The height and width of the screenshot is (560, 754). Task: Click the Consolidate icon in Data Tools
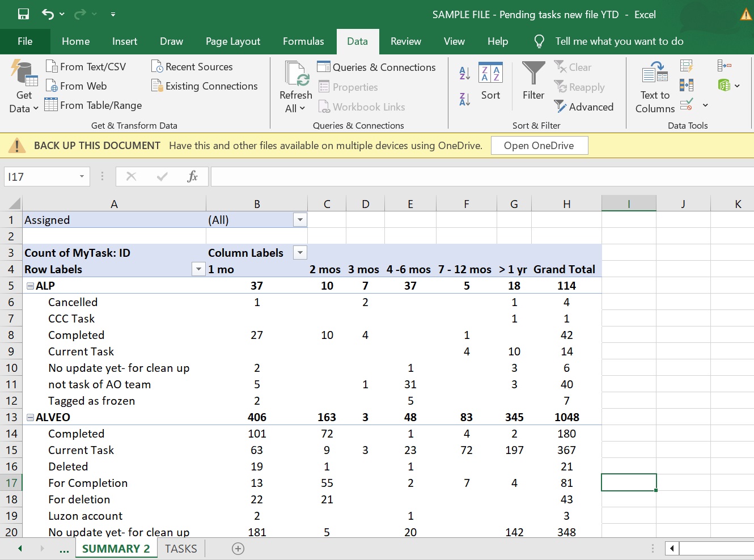724,66
